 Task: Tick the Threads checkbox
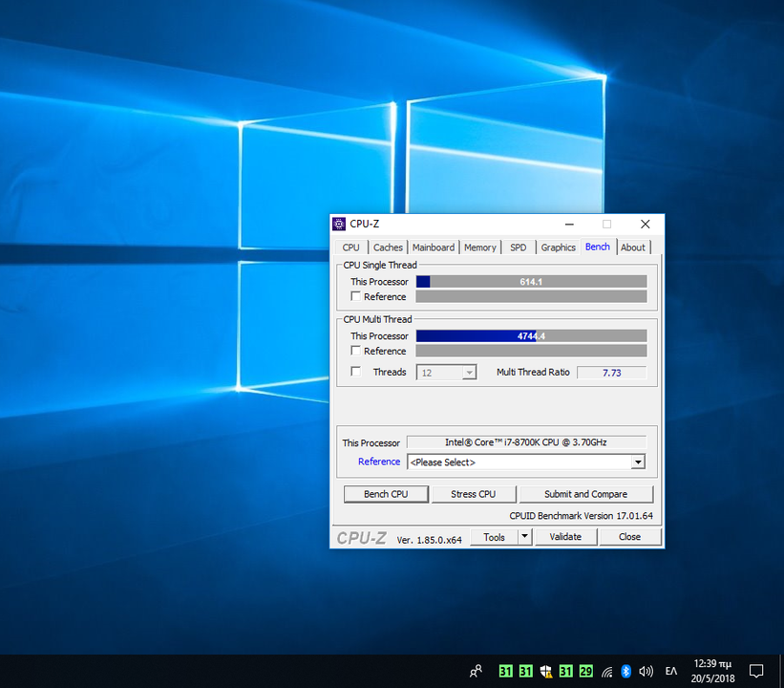[355, 372]
